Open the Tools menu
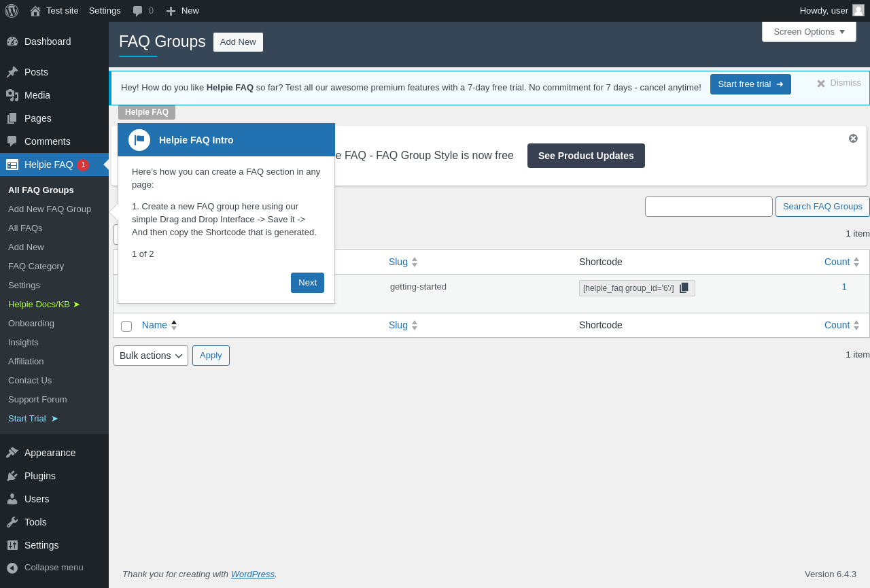The width and height of the screenshot is (870, 588). click(x=54, y=522)
